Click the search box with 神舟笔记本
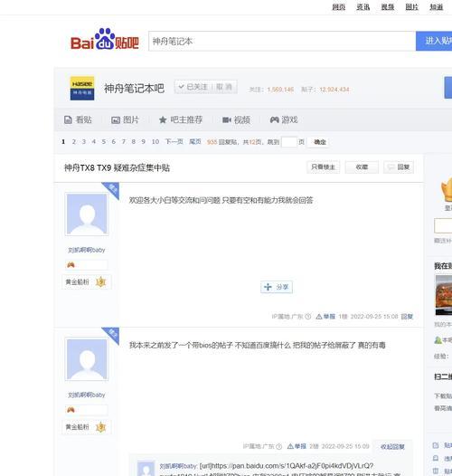This screenshot has width=452, height=476. [282, 41]
